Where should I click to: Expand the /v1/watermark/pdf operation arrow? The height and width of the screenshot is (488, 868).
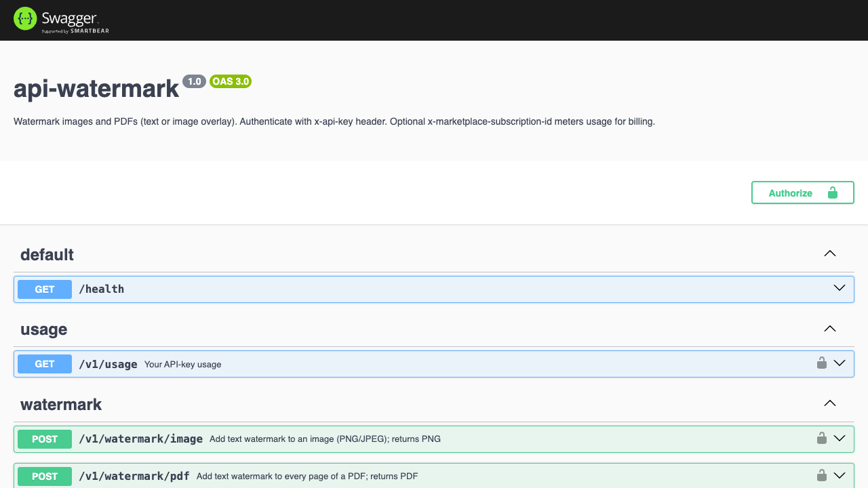pos(840,476)
